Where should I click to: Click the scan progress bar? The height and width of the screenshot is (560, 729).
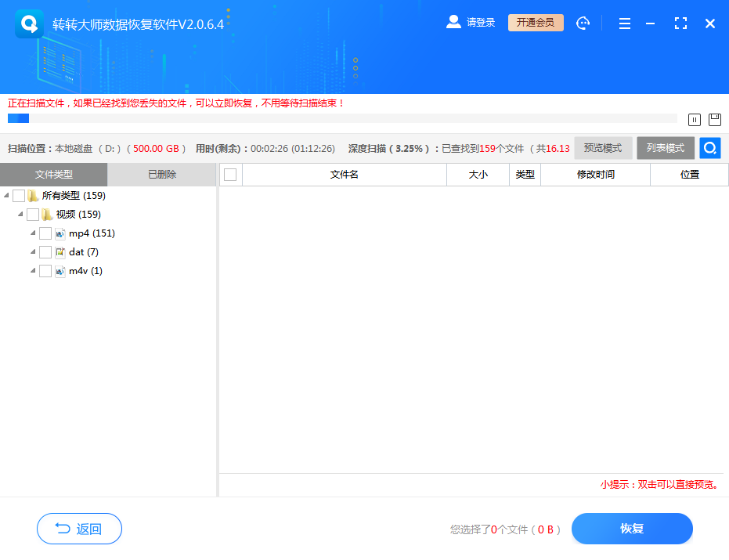342,118
